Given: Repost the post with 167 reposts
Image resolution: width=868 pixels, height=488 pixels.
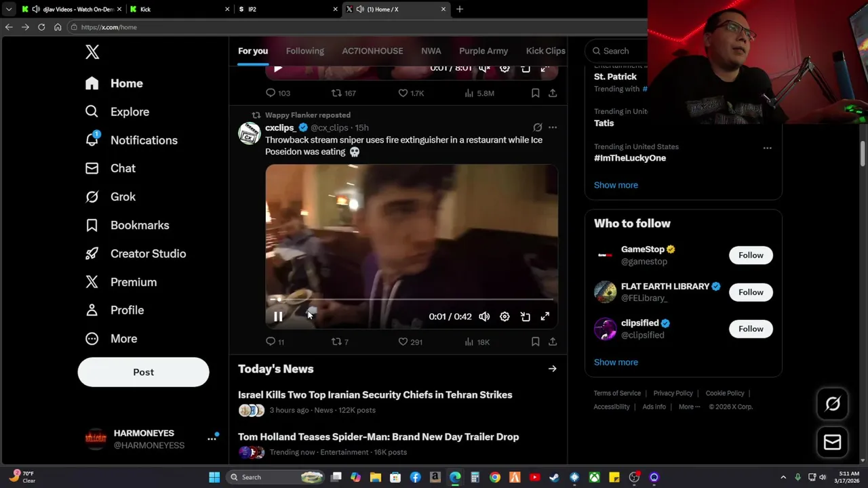Looking at the screenshot, I should 343,93.
